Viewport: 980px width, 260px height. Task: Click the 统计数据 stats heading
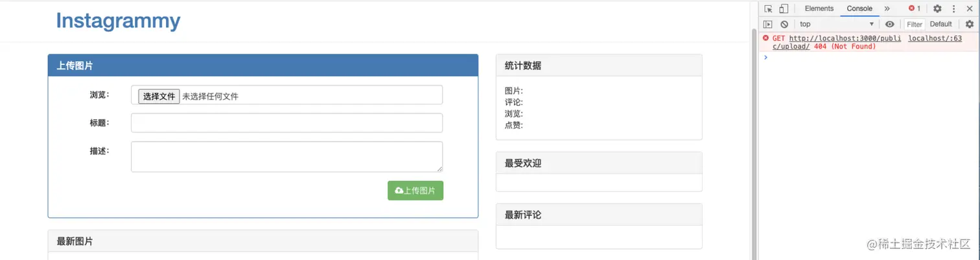click(x=599, y=65)
